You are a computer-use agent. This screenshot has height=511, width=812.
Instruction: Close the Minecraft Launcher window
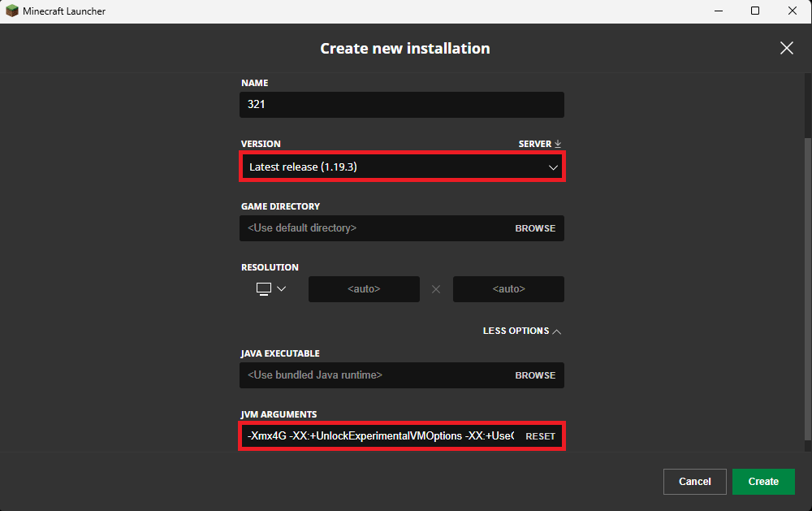click(792, 11)
